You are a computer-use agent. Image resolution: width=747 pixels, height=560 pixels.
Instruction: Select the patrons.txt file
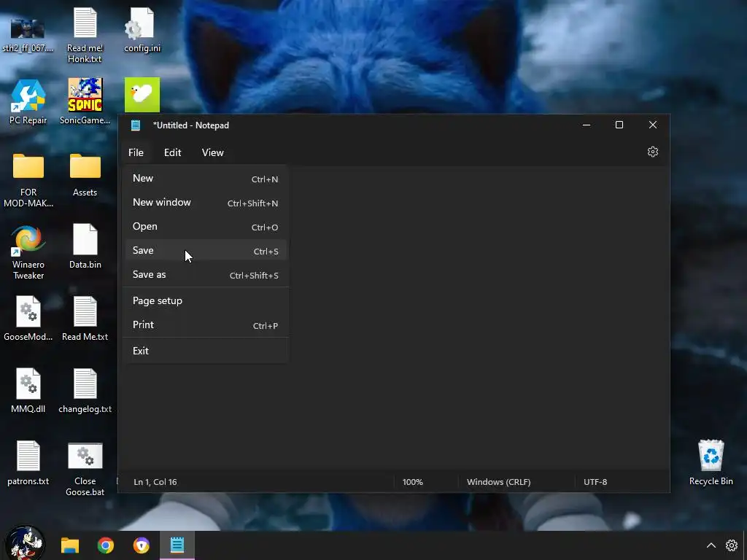coord(28,463)
